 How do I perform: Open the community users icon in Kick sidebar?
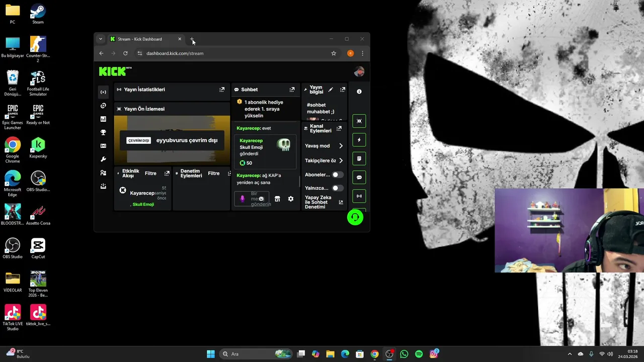[x=103, y=172]
